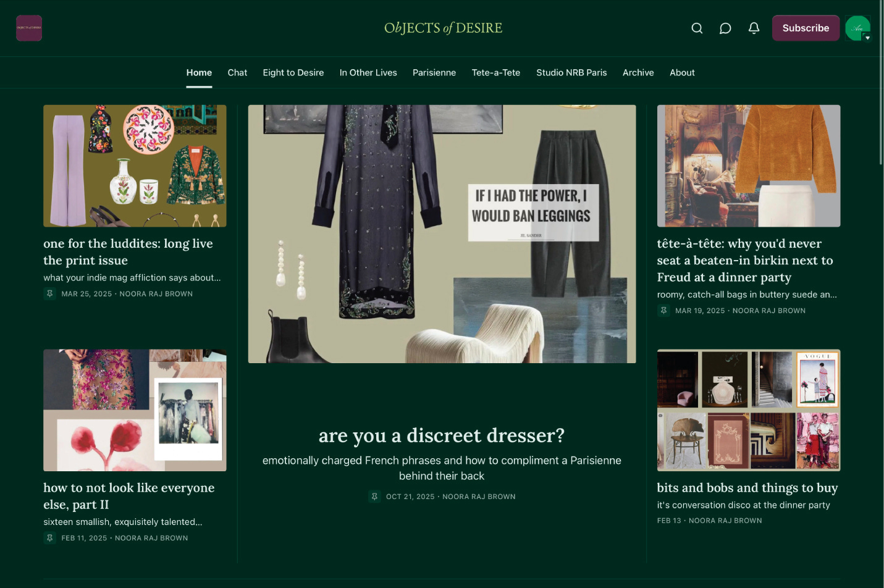Click the large 'ban leggings' featured image
This screenshot has width=884, height=588.
pyautogui.click(x=442, y=233)
